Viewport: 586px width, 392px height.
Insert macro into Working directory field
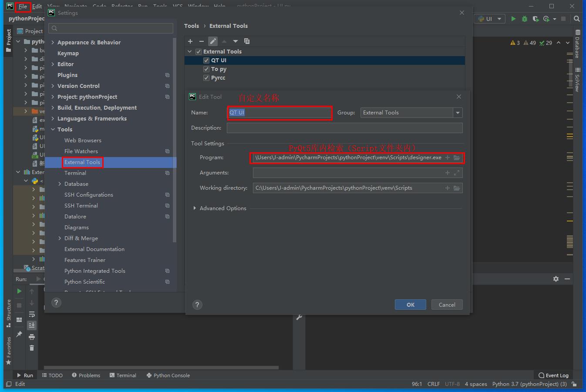pyautogui.click(x=448, y=188)
